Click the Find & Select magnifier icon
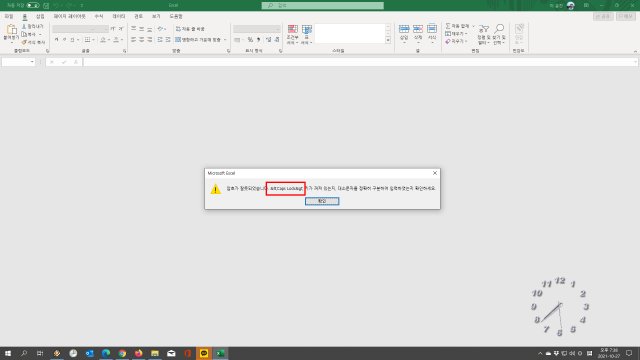Image resolution: width=640 pixels, height=360 pixels. click(499, 29)
